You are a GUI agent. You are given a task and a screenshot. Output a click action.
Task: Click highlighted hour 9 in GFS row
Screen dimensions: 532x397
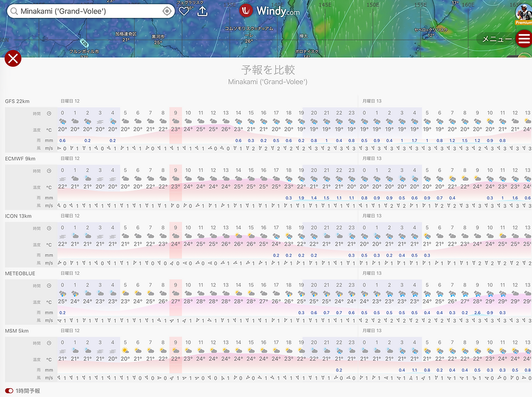pos(175,113)
